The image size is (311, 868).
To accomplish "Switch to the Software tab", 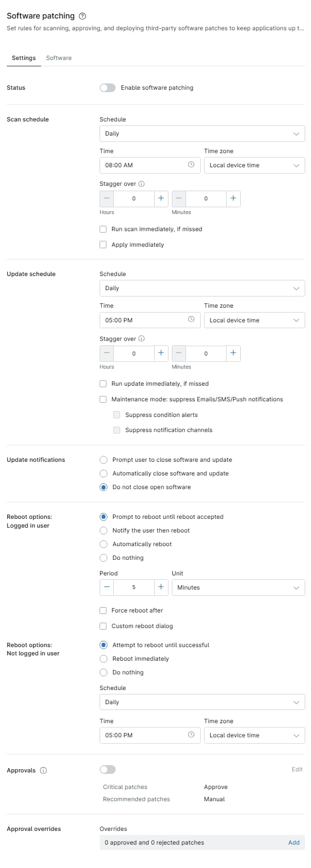I will 59,58.
